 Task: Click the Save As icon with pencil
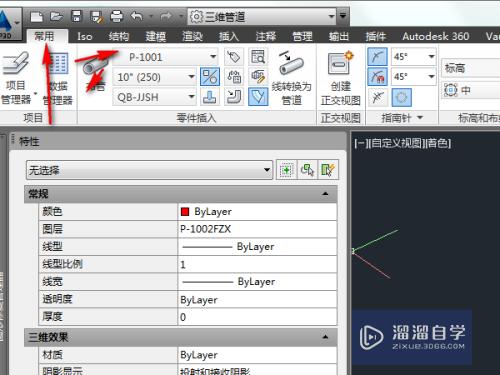click(97, 16)
